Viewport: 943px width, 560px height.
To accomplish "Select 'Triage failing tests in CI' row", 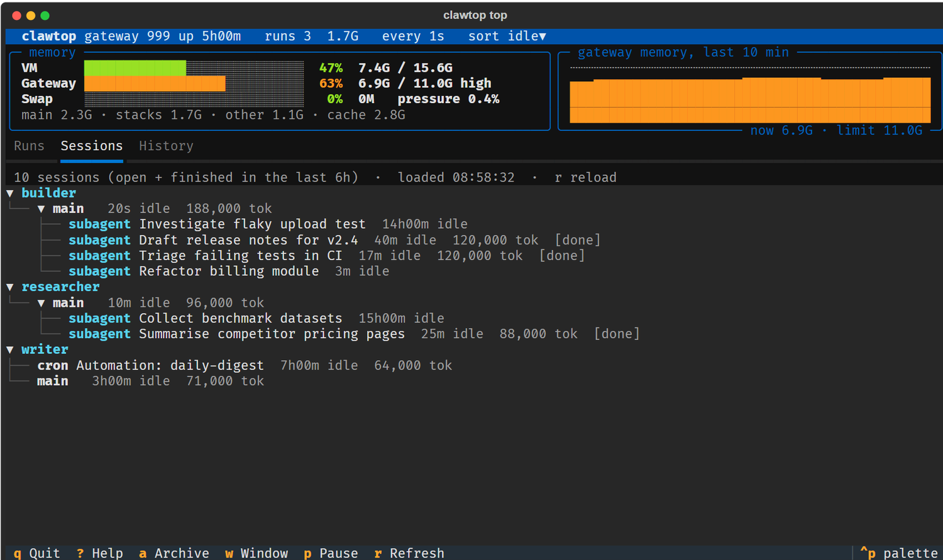I will tap(327, 256).
